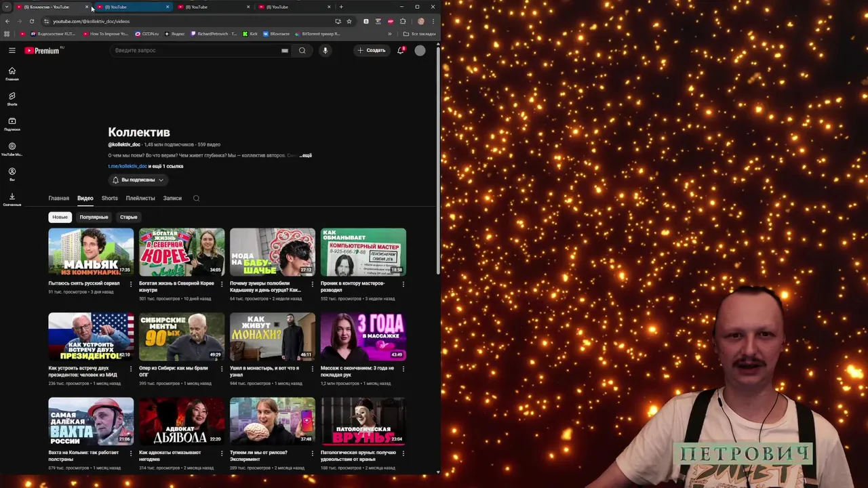Activate voice search microphone

[x=325, y=50]
